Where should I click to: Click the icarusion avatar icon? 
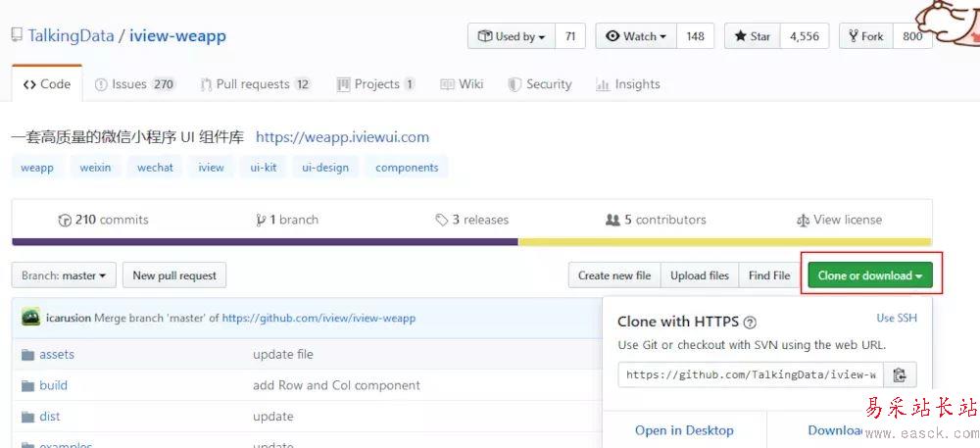point(30,318)
